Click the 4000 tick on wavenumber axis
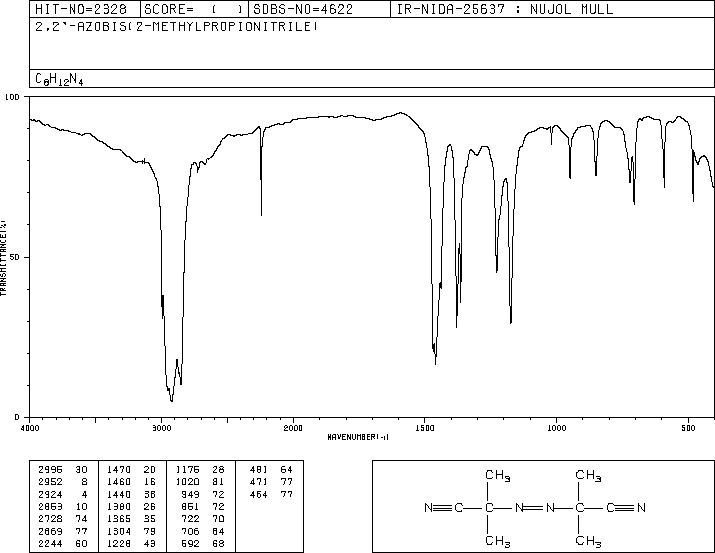 [x=30, y=427]
